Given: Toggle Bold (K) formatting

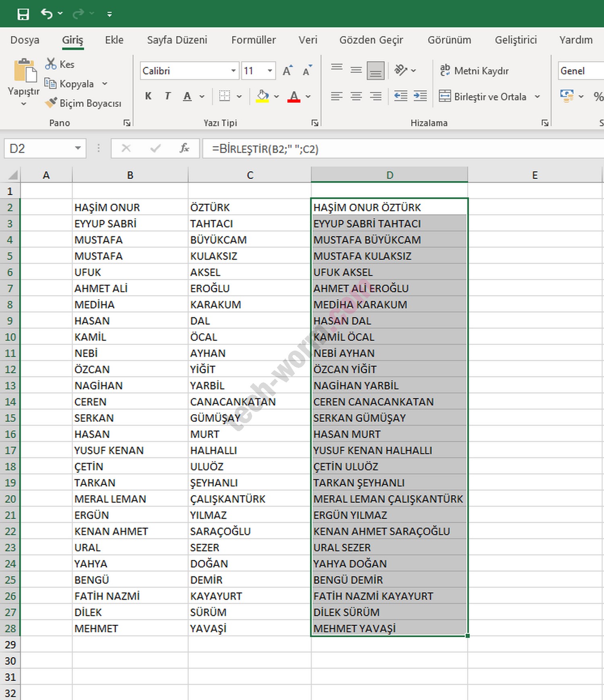Looking at the screenshot, I should pyautogui.click(x=148, y=96).
